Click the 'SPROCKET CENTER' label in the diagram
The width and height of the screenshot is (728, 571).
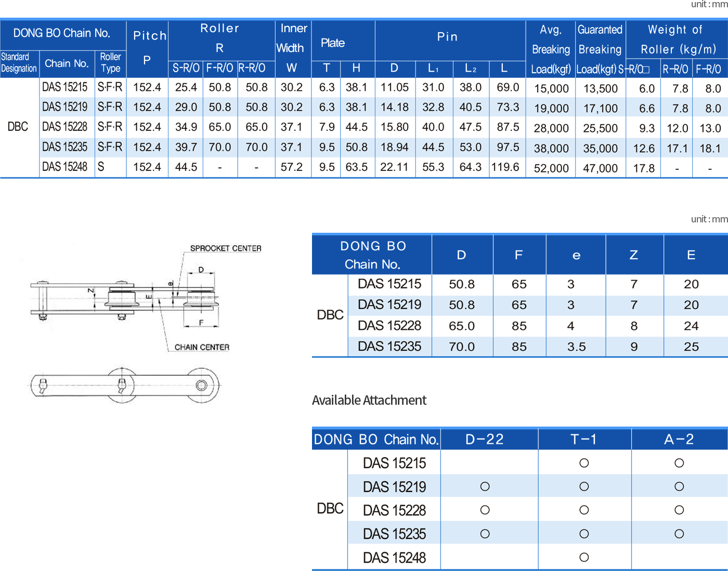click(x=226, y=248)
